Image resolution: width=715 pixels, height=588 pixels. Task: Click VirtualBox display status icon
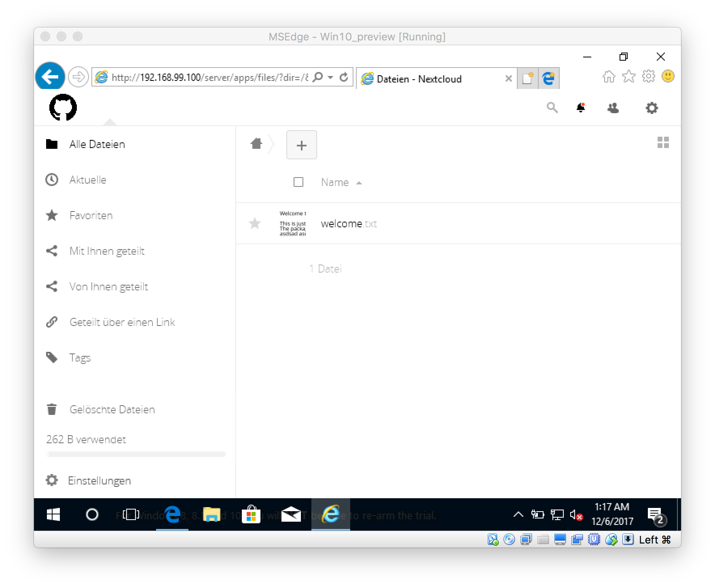click(x=560, y=539)
